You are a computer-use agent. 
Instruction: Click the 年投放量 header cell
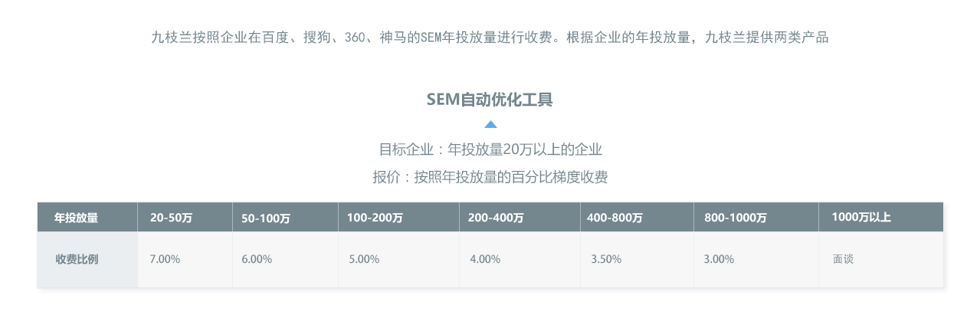coord(87,218)
